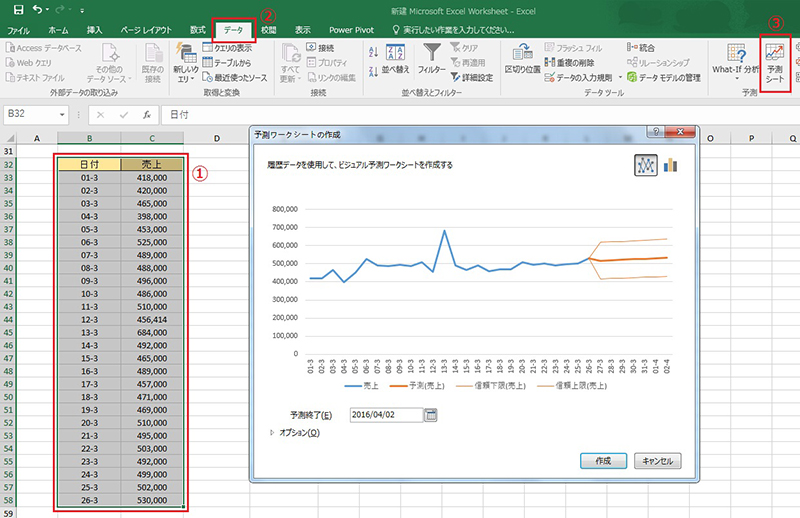Switch to the 数式 tab
The width and height of the screenshot is (800, 518).
(x=198, y=30)
